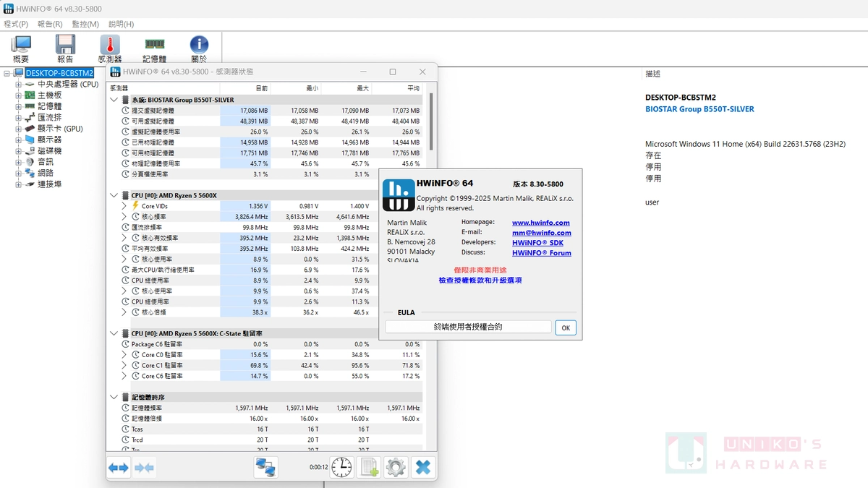The image size is (868, 488).
Task: Click the clock icon of 提交虛擬記憶體 row
Action: [x=125, y=111]
